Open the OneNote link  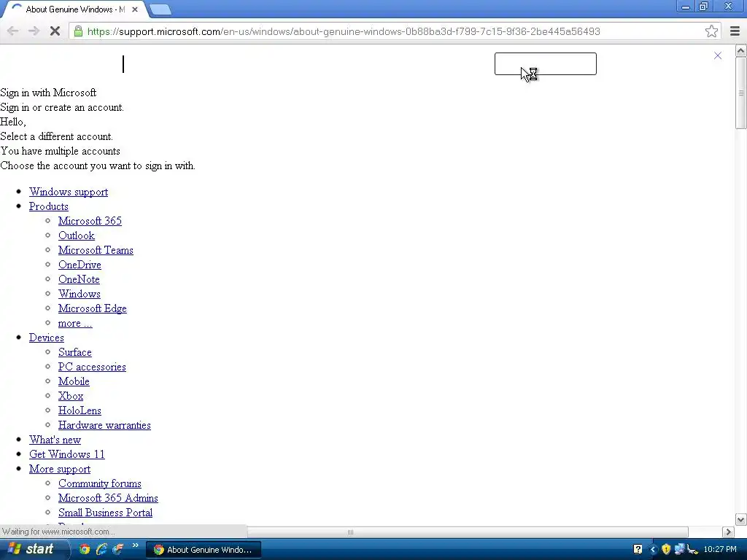coord(79,279)
